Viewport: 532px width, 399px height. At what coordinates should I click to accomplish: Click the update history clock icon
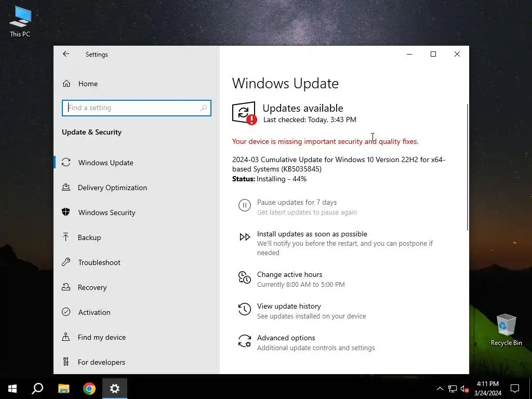tap(245, 309)
